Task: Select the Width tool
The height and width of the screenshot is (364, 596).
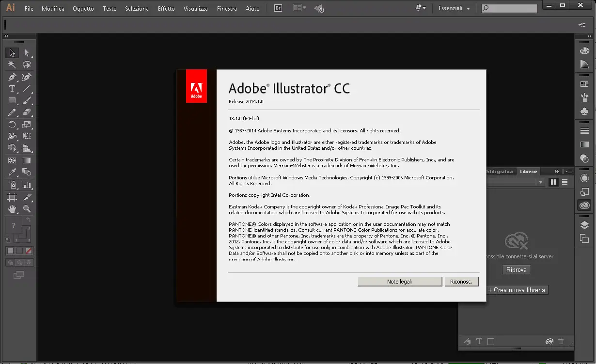Action: (12, 136)
